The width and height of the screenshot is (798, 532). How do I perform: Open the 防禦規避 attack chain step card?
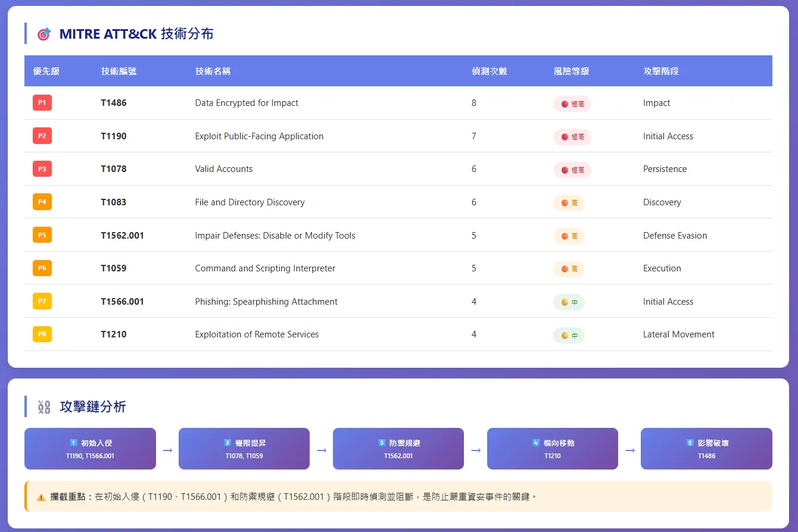tap(398, 449)
